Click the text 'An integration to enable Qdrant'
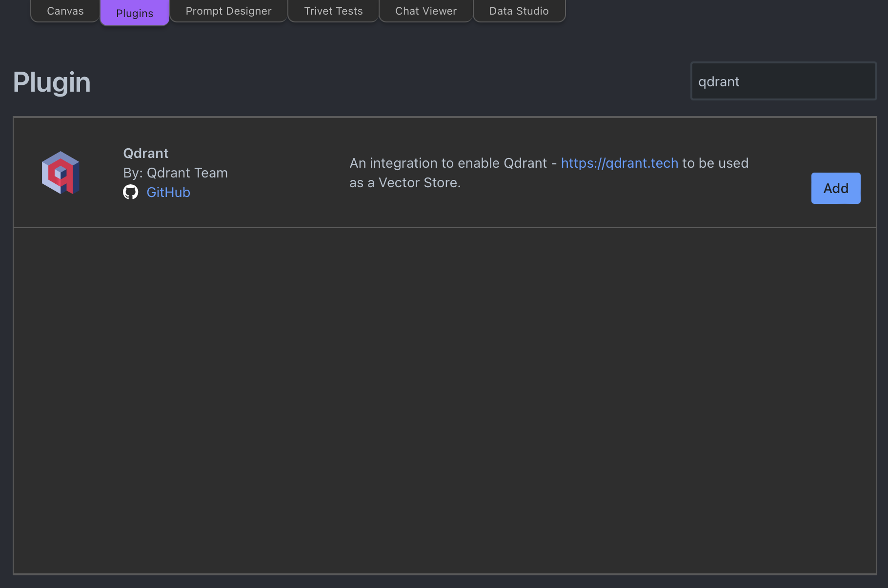 (448, 163)
